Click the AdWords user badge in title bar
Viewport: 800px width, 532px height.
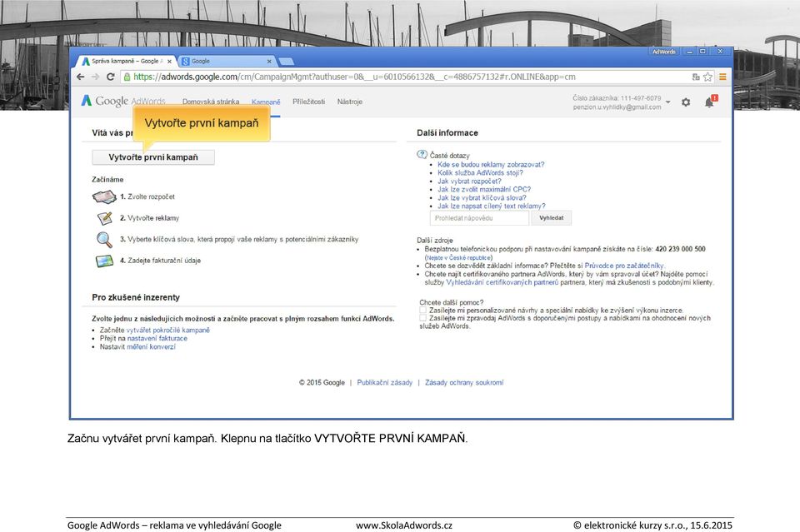[x=664, y=52]
